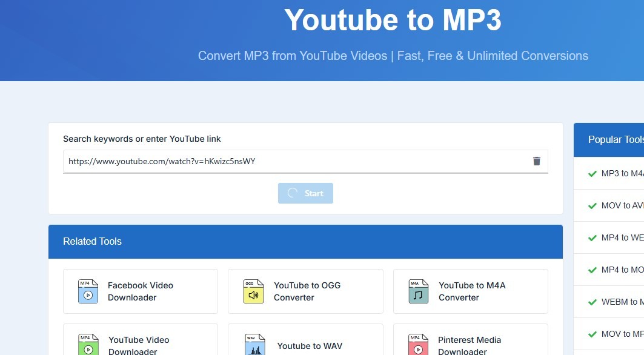Click the M4A music note file icon
The image size is (644, 355).
418,291
